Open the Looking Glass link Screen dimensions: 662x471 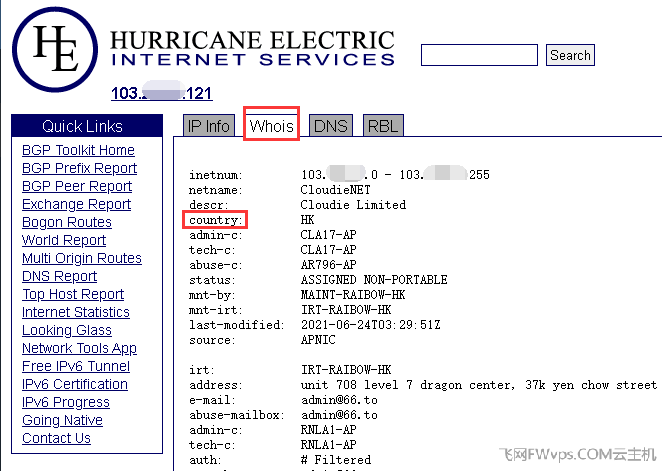[67, 330]
